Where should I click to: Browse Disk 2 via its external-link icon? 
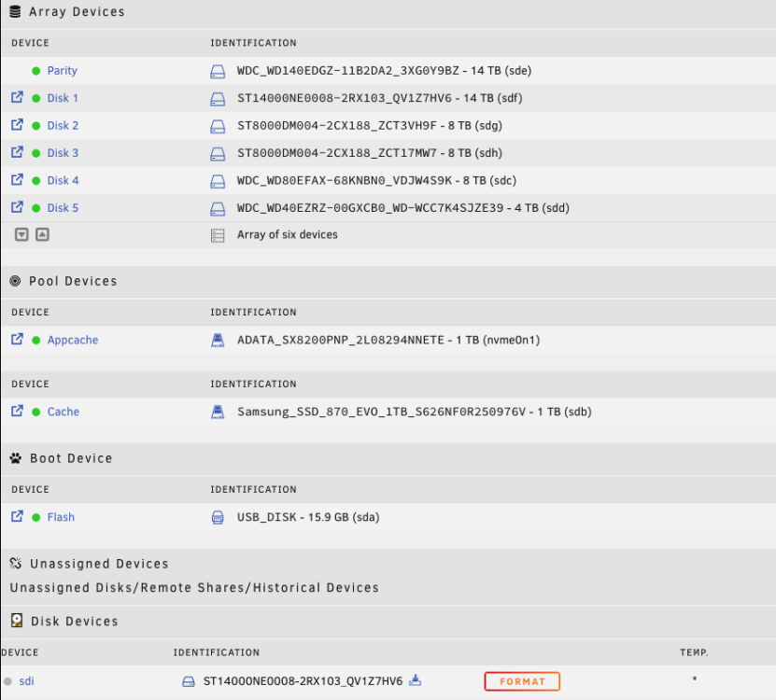(x=18, y=125)
